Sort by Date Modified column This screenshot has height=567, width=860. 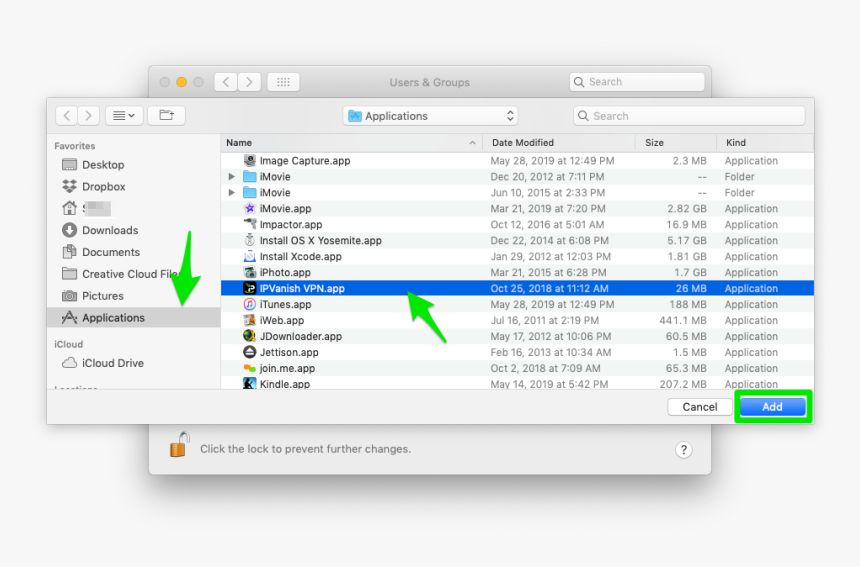558,143
